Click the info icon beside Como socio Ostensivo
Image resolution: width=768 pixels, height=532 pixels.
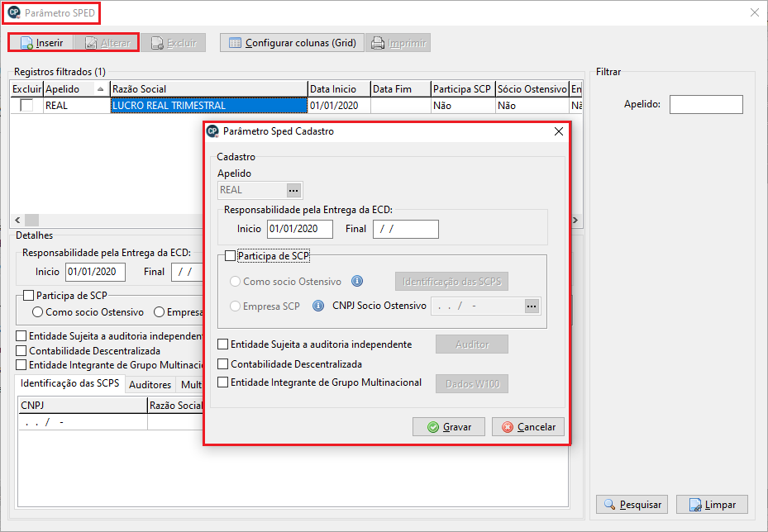pyautogui.click(x=357, y=282)
